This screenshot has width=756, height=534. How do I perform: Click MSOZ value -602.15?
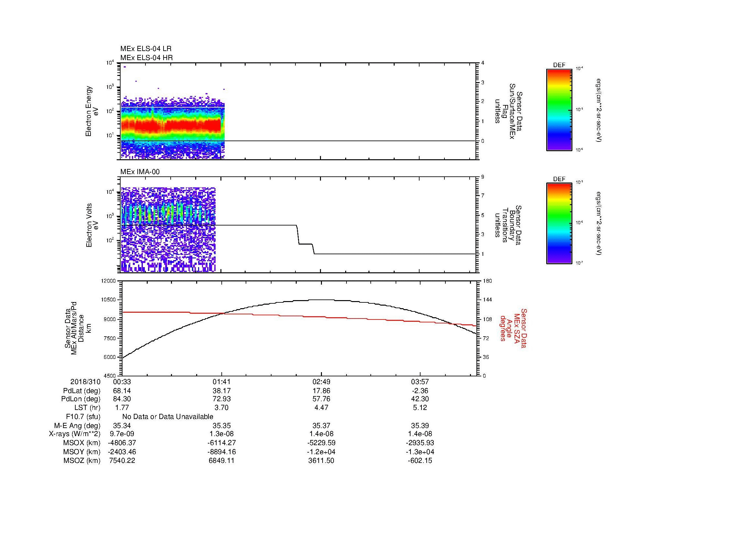click(x=420, y=461)
